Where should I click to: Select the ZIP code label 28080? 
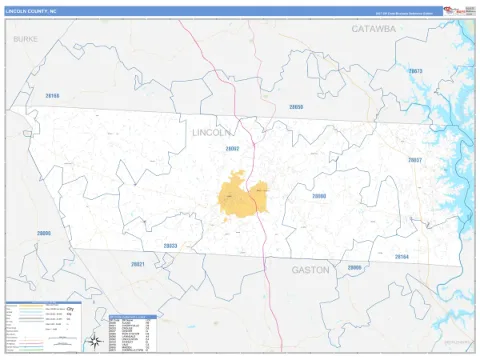click(x=319, y=196)
